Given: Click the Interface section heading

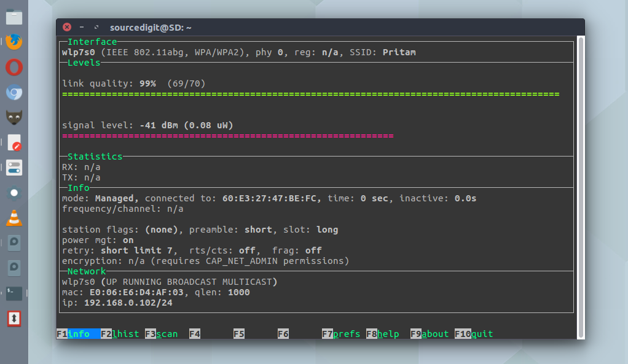Looking at the screenshot, I should 92,42.
